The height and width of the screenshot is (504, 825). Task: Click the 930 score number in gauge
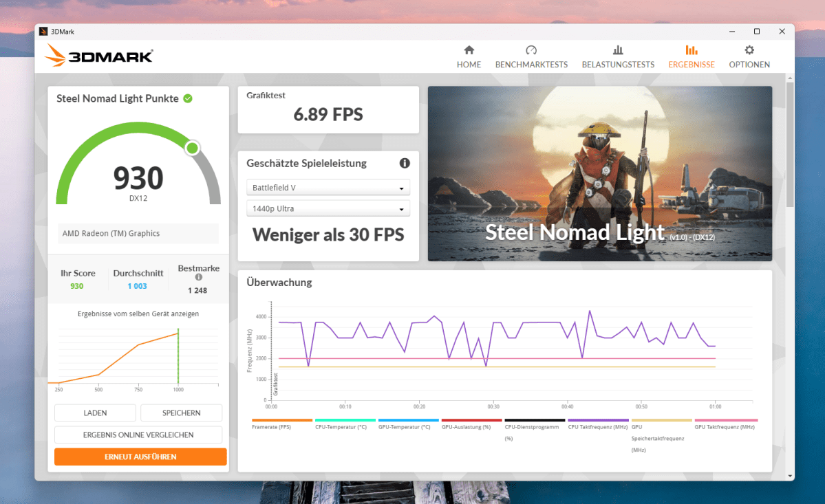138,178
